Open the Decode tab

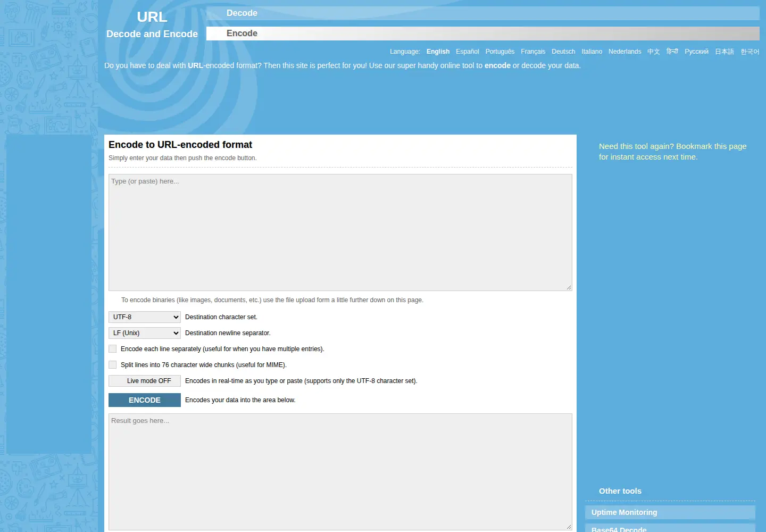tap(482, 13)
